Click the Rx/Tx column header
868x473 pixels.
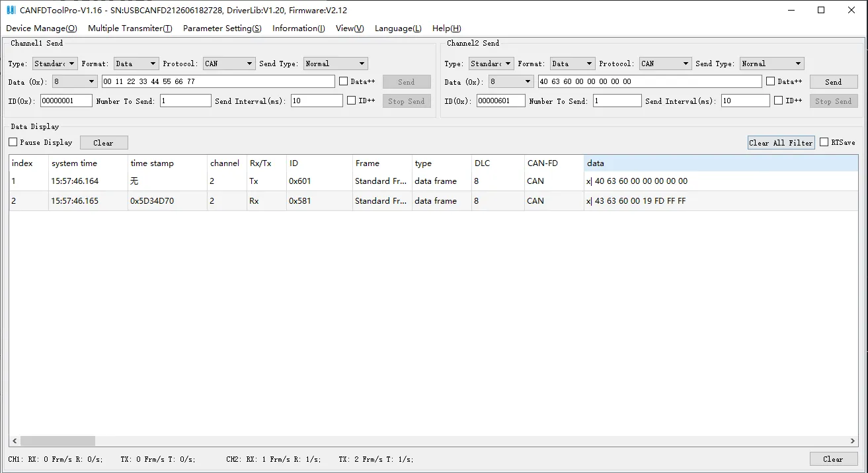267,163
